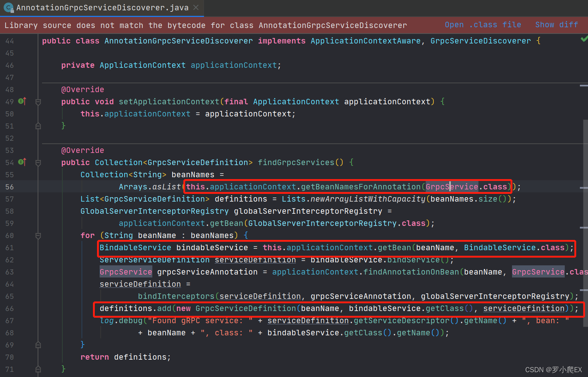Click the class file icon in tab

[x=8, y=7]
